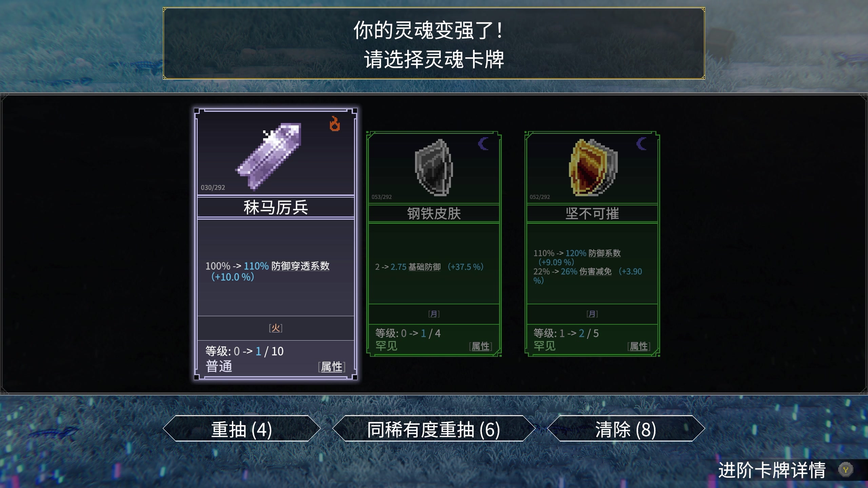Click the purple crystal card artwork
The width and height of the screenshot is (868, 488).
tap(268, 157)
